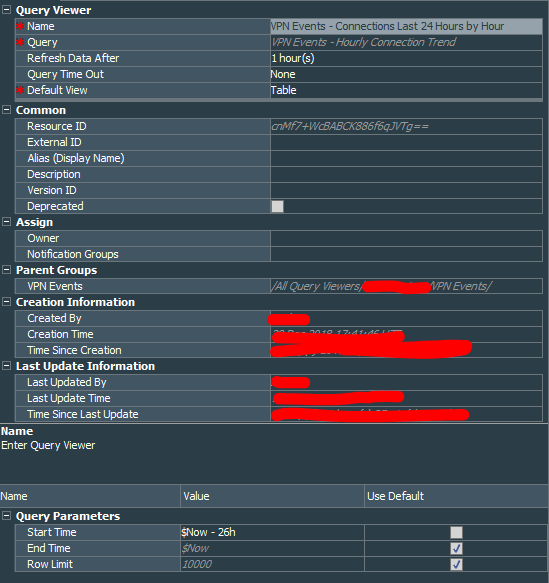Viewport: 549px width, 583px height.
Task: Click the Alias (Display Name) value field
Action: [x=406, y=158]
